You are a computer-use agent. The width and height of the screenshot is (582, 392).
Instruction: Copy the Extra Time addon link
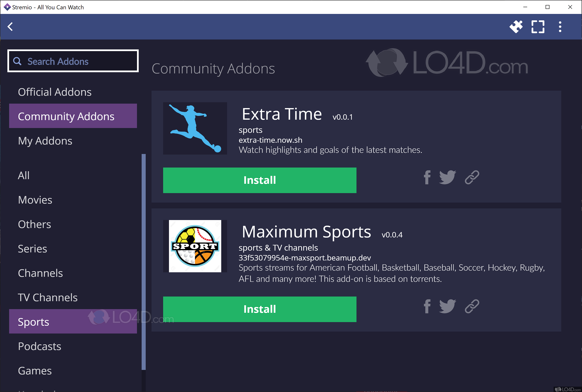point(472,177)
